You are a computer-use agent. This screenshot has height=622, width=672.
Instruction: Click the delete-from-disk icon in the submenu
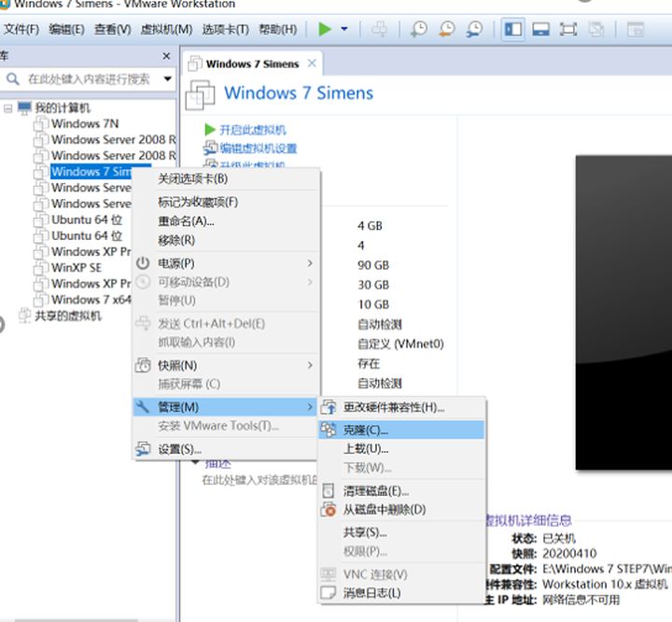point(329,509)
